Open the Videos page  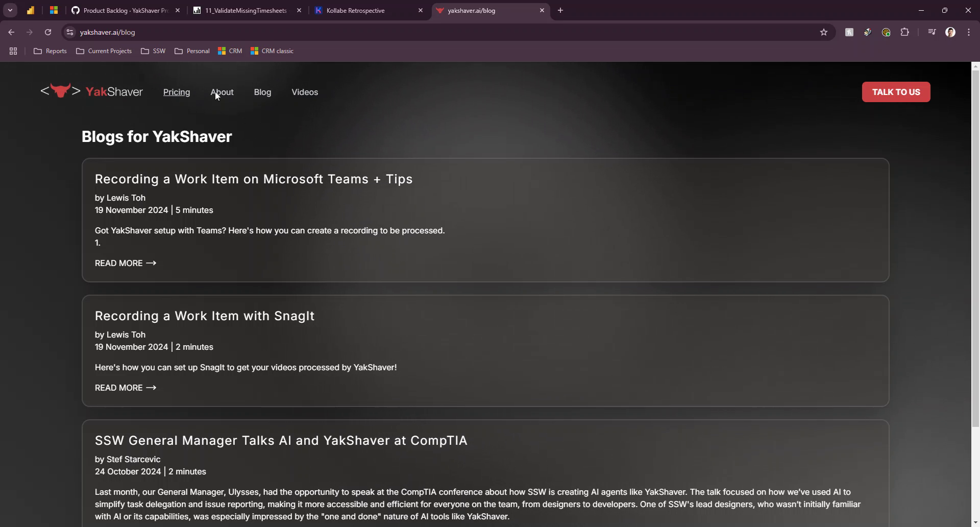[305, 92]
